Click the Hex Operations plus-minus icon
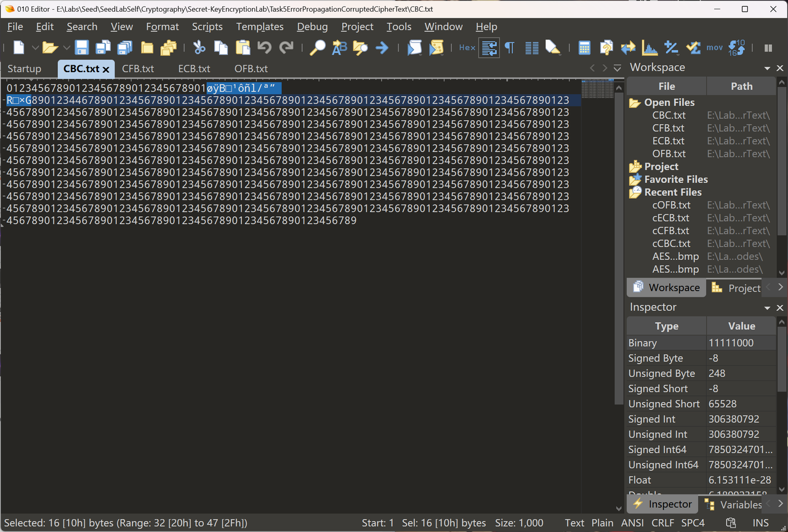 tap(671, 47)
